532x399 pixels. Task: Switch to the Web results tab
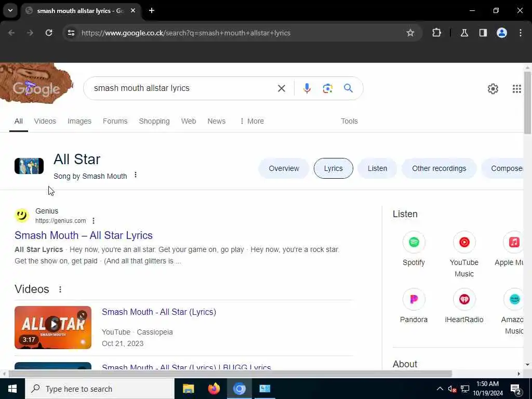pos(188,121)
